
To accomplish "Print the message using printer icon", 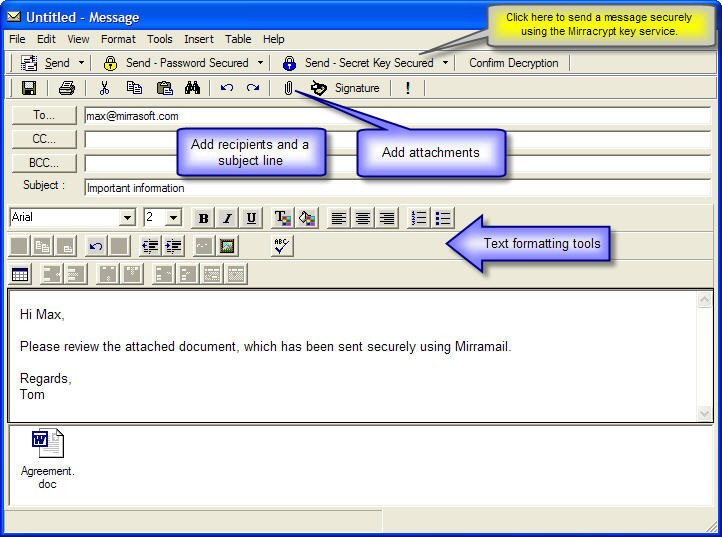I will pyautogui.click(x=67, y=88).
